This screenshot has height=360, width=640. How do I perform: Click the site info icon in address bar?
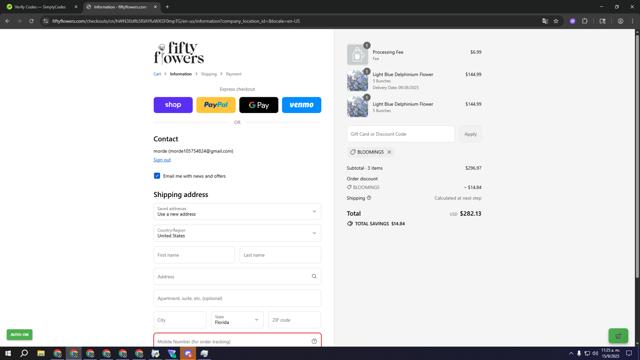[x=46, y=21]
